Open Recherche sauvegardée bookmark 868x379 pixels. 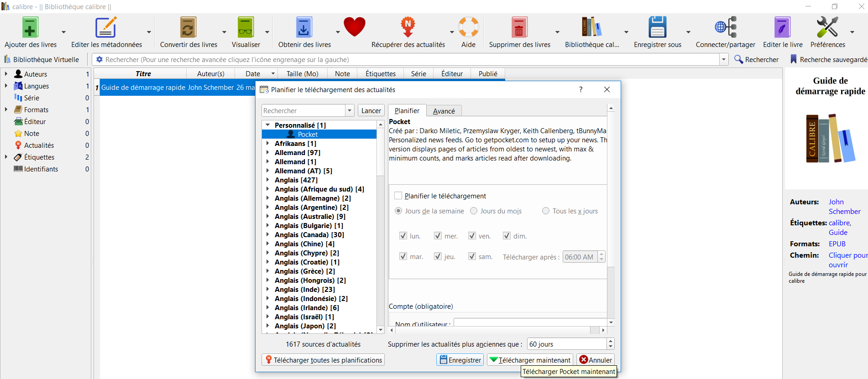[x=829, y=59]
